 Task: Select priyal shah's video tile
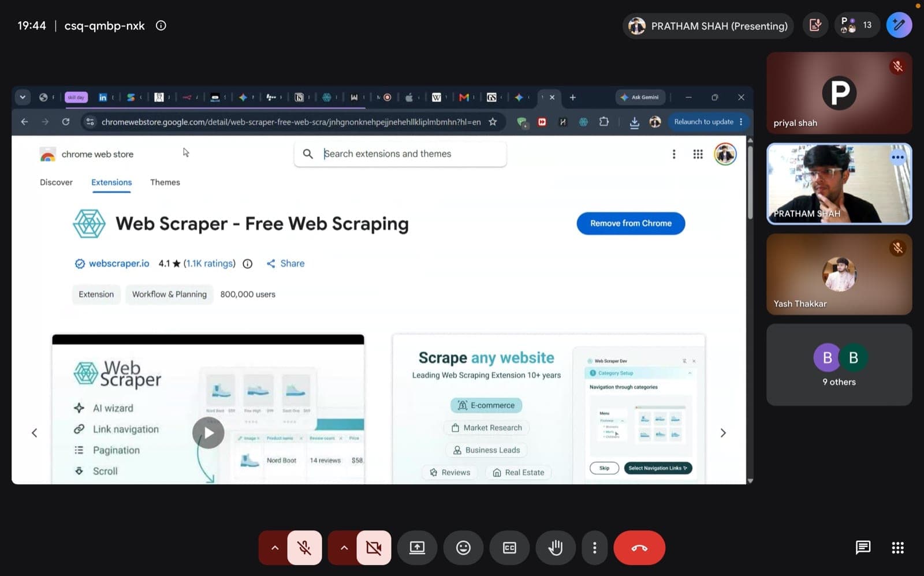[839, 93]
